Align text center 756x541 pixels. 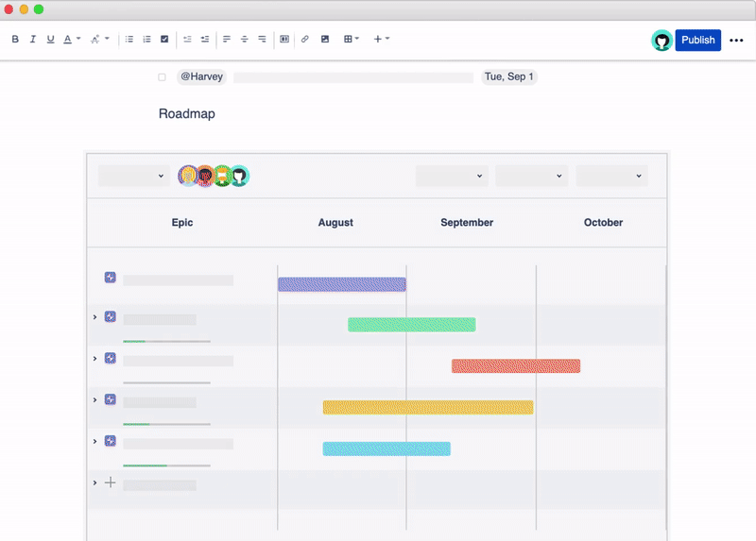pyautogui.click(x=245, y=39)
